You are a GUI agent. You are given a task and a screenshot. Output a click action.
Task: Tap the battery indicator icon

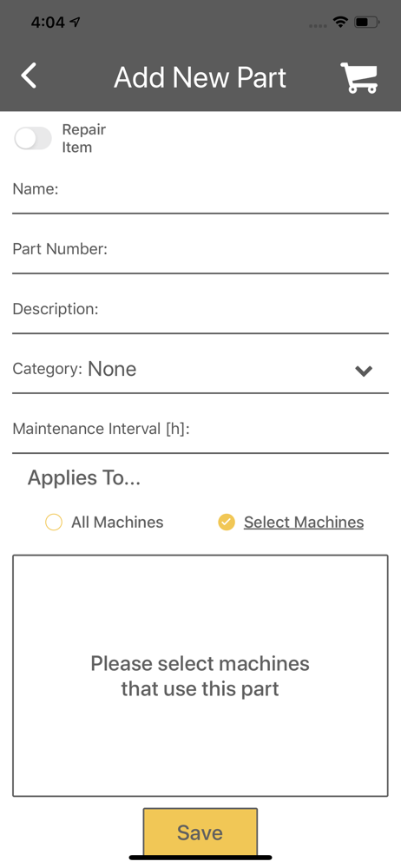coord(367,23)
